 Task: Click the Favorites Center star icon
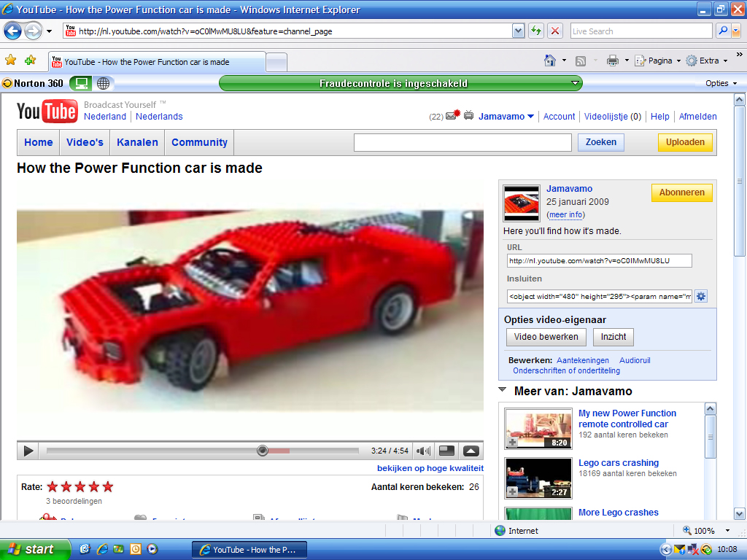10,60
